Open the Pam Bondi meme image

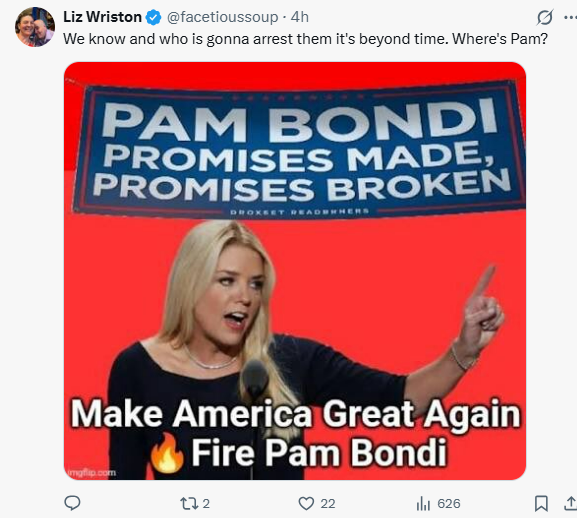coord(295,271)
